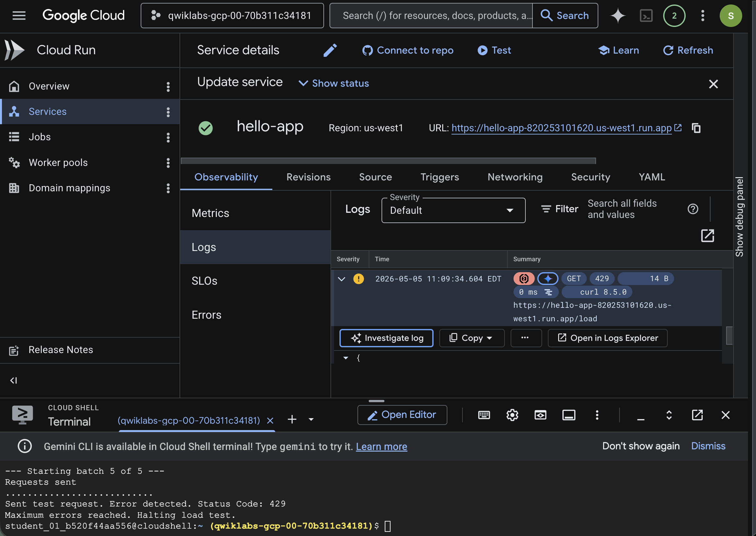756x536 pixels.
Task: Open the YAML tab
Action: click(x=652, y=177)
